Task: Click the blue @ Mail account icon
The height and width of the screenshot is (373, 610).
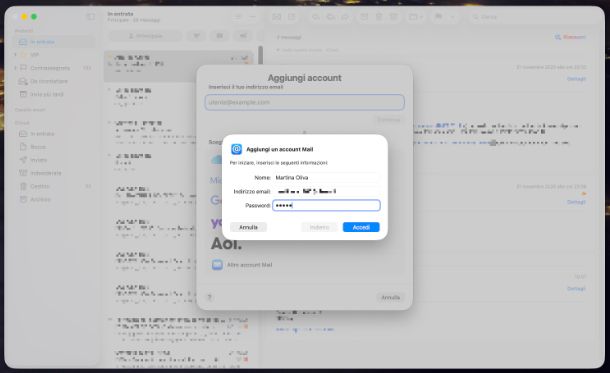Action: click(x=236, y=149)
